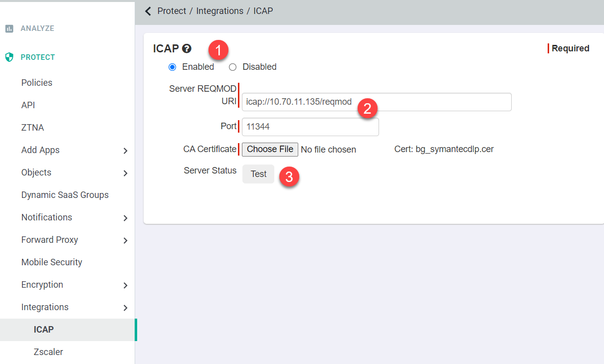
Task: Select the Disabled radio button
Action: (232, 67)
